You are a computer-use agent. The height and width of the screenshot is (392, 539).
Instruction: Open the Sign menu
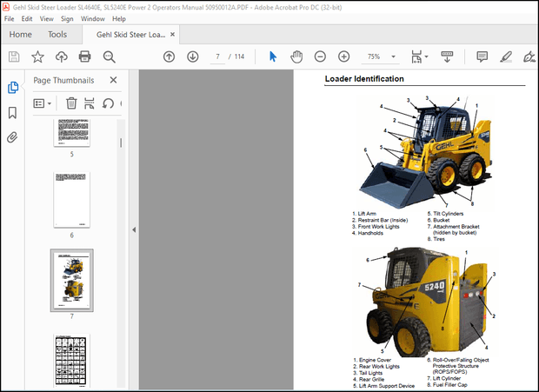coord(67,19)
